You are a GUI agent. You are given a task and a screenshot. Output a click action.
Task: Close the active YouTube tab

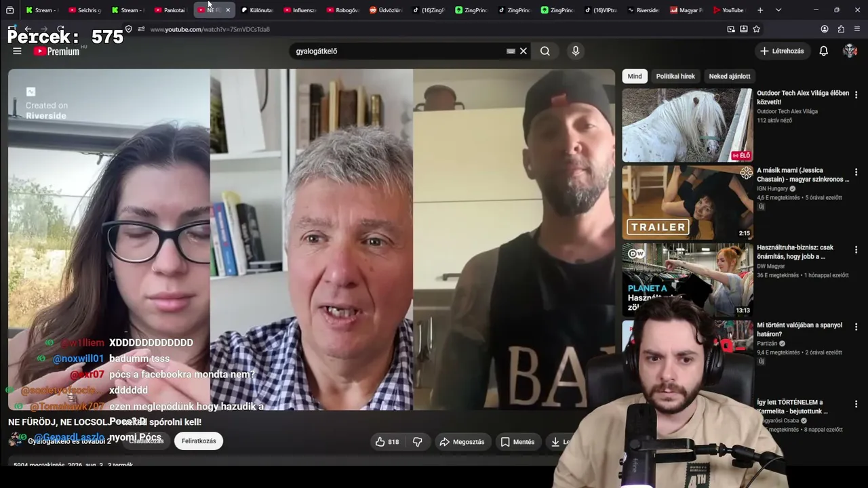(x=228, y=10)
